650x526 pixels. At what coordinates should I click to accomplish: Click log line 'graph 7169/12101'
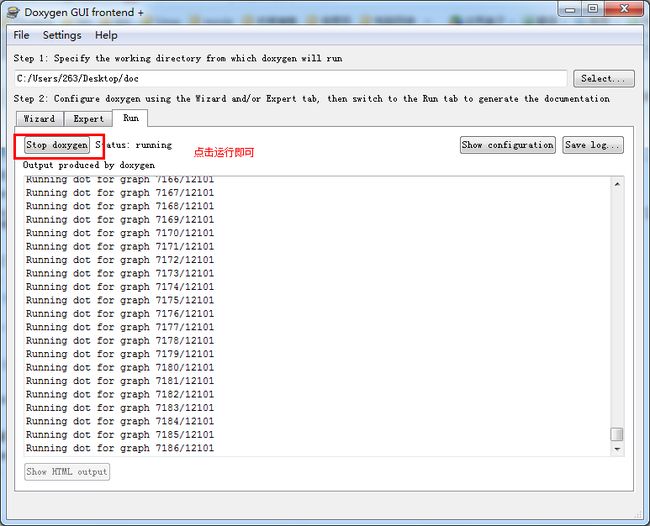coord(120,220)
